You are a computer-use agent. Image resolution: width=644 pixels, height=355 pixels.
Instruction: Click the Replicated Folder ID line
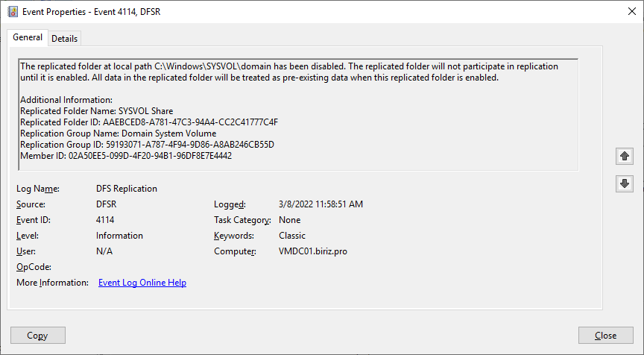click(149, 122)
